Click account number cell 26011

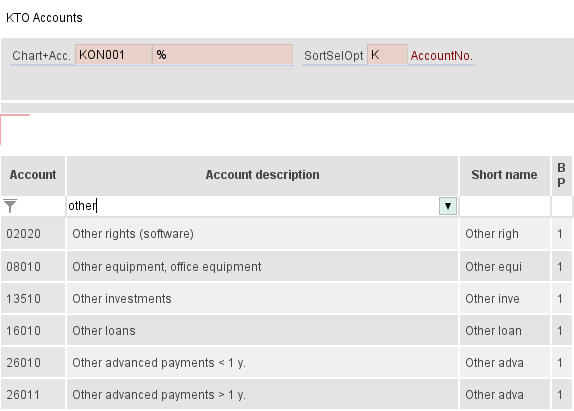click(33, 395)
